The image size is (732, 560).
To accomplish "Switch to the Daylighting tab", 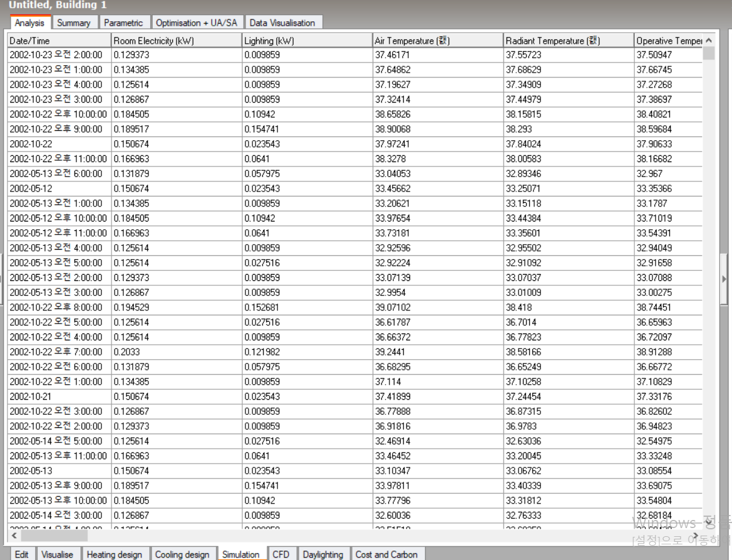I will [x=323, y=554].
